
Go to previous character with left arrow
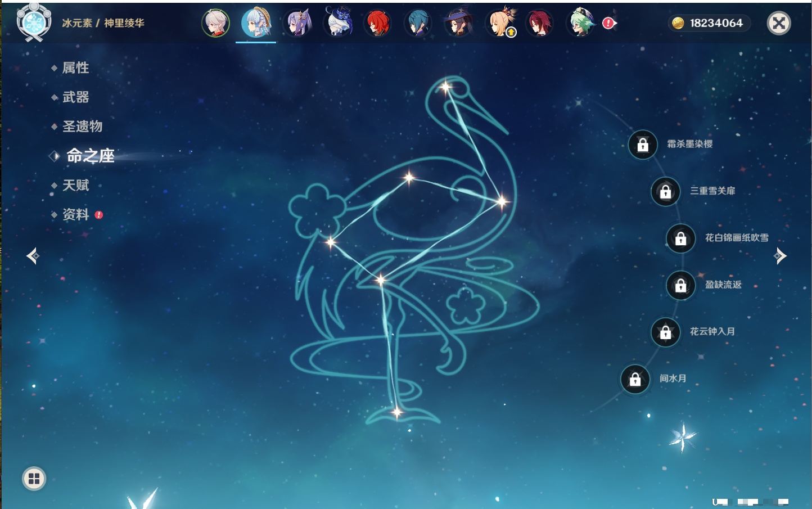tap(33, 256)
